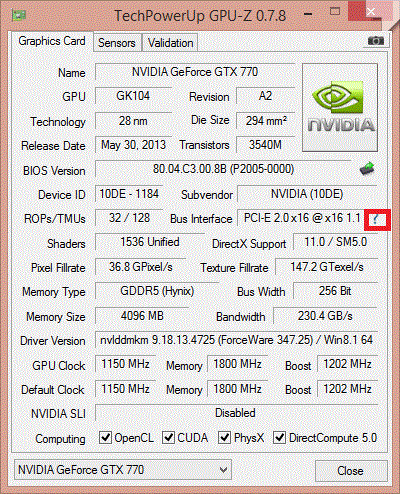Viewport: 400px width, 494px height.
Task: Click the BIOS save chip icon
Action: (x=367, y=169)
